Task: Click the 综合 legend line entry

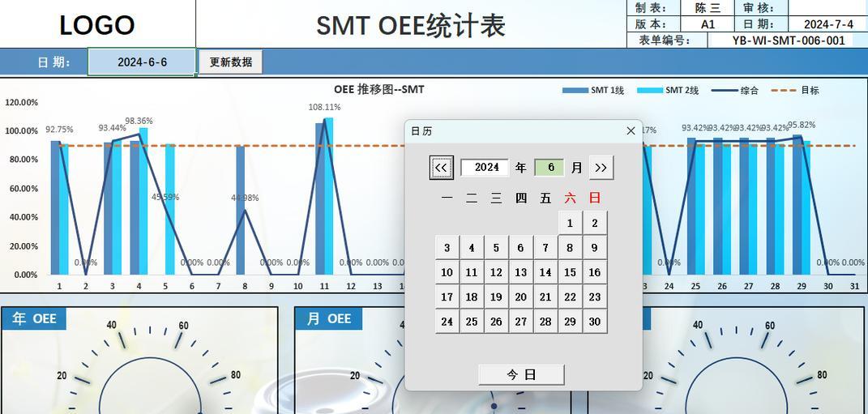Action: [735, 90]
